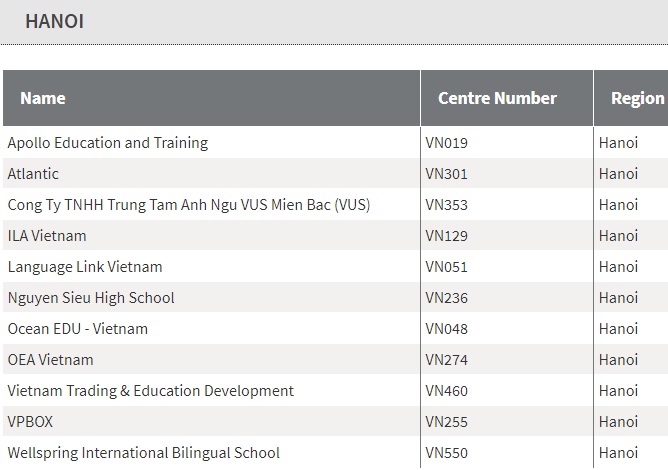Click the HANOI section heading
668x470 pixels.
[55, 21]
